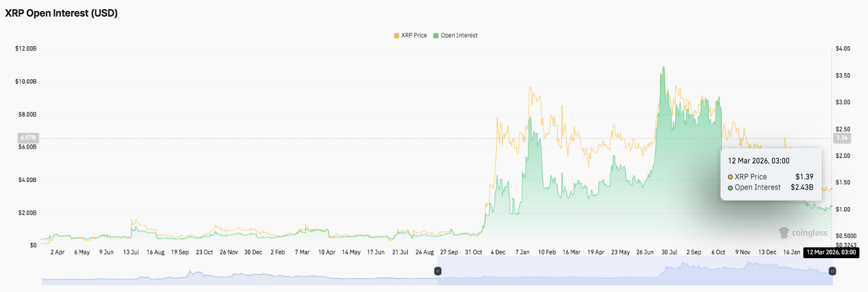Click the 7 Jan date on x-axis
The height and width of the screenshot is (292, 868).
coord(524,252)
